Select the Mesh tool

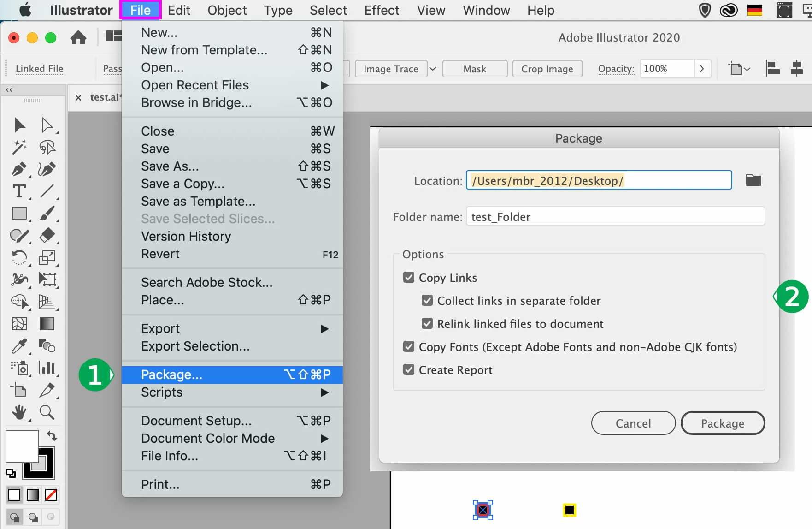tap(19, 324)
